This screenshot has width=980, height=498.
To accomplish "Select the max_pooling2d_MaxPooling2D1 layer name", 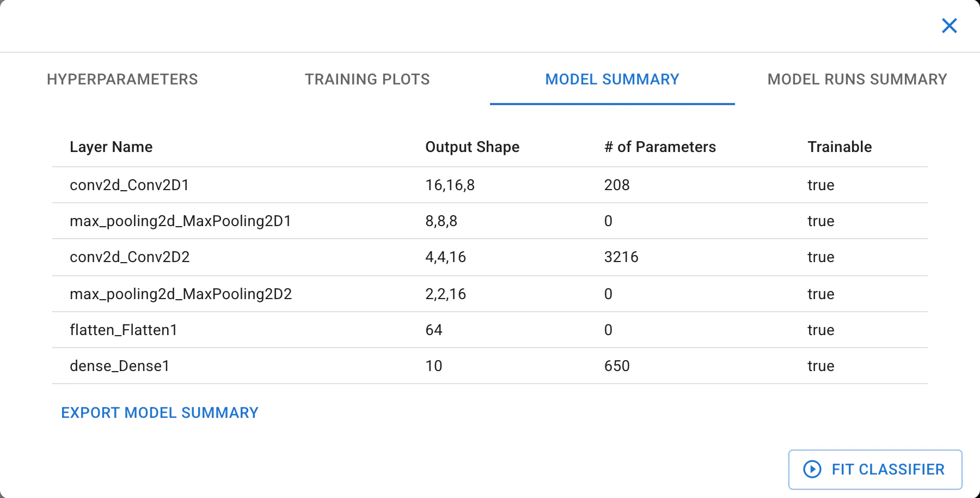I will (x=181, y=221).
